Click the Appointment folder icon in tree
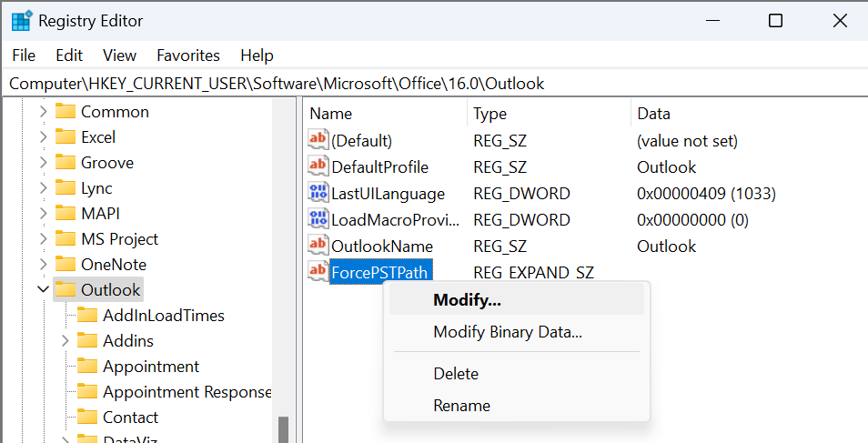Viewport: 868px width, 443px height. click(87, 366)
